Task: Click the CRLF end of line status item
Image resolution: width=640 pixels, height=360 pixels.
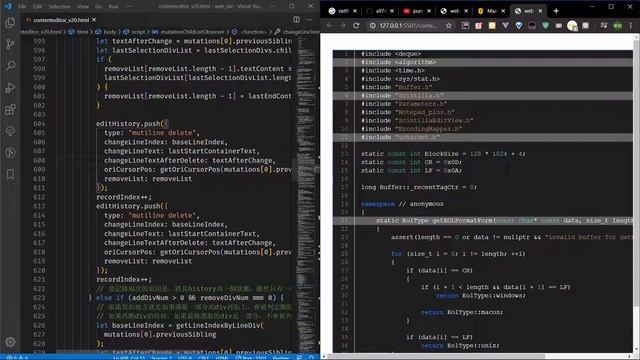Action: coord(203,357)
